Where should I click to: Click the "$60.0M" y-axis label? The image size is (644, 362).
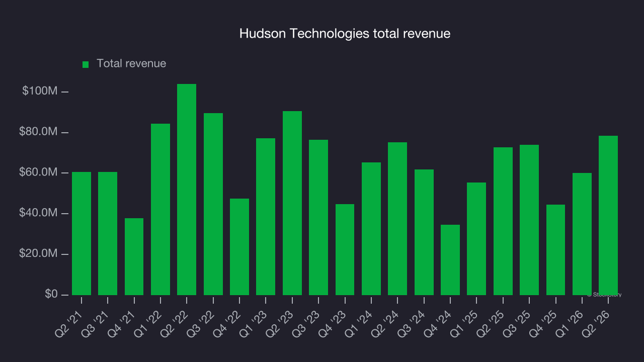point(38,173)
